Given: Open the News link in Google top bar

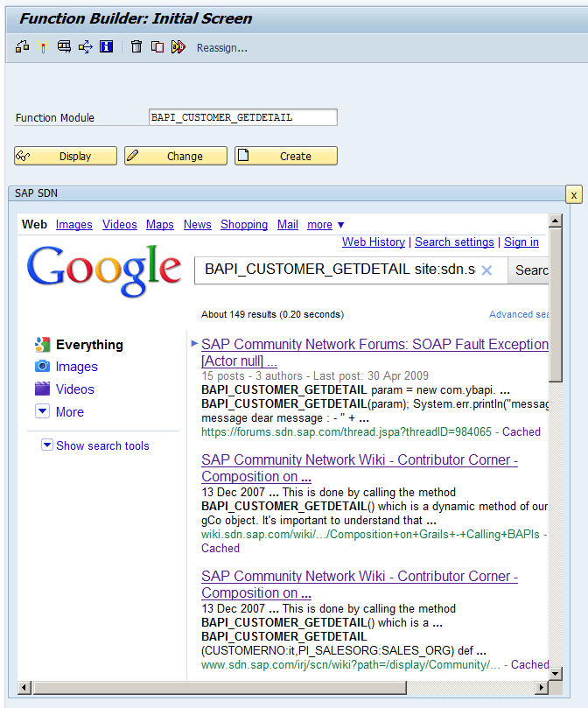Looking at the screenshot, I should click(198, 224).
